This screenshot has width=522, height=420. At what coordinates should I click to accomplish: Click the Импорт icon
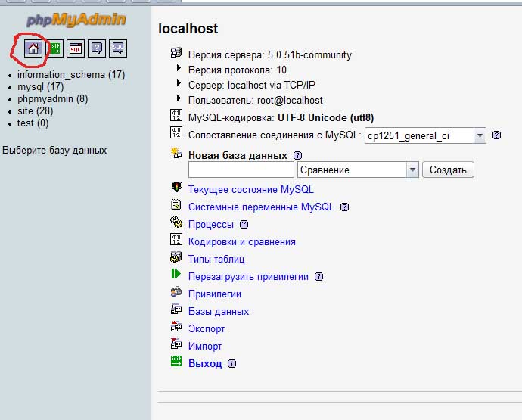176,344
